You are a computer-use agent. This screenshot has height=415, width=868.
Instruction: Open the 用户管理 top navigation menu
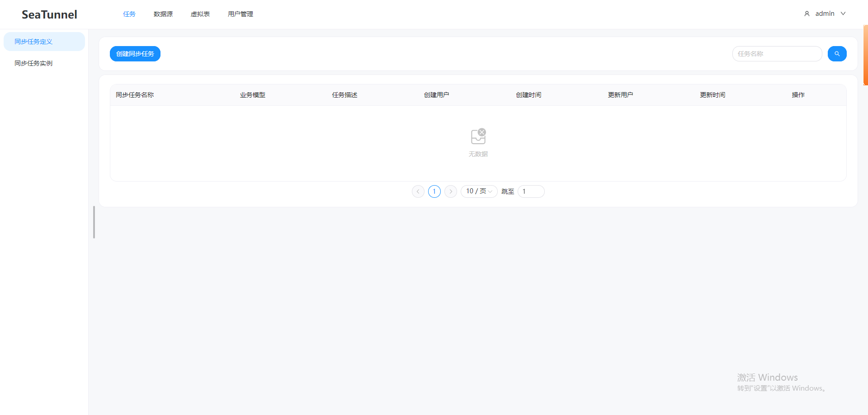[241, 14]
